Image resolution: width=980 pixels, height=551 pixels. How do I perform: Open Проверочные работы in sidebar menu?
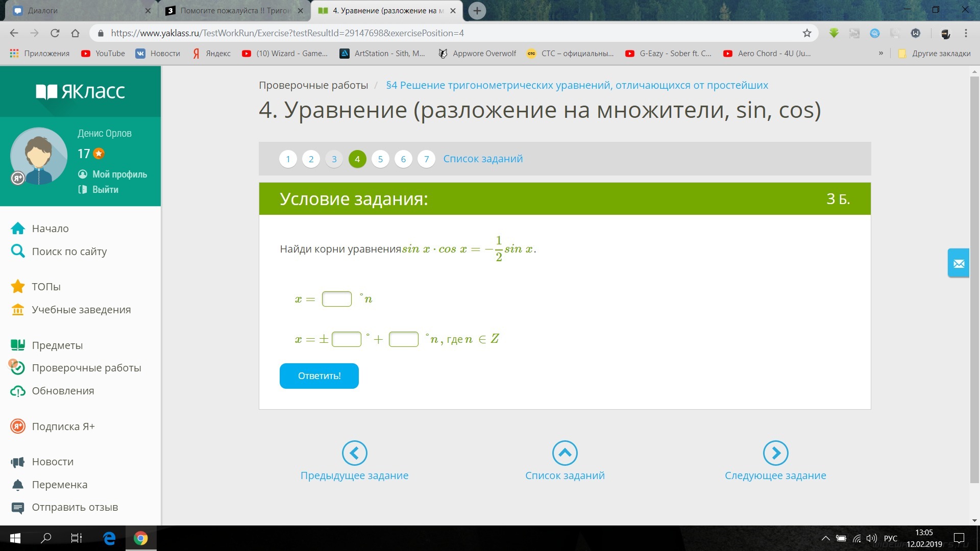(x=86, y=368)
